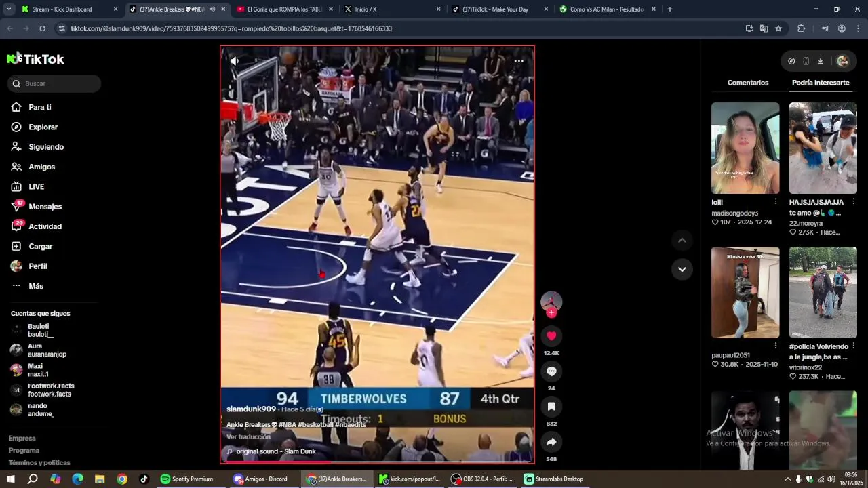Click the Buscar search field
Image resolution: width=868 pixels, height=488 pixels.
coord(54,83)
